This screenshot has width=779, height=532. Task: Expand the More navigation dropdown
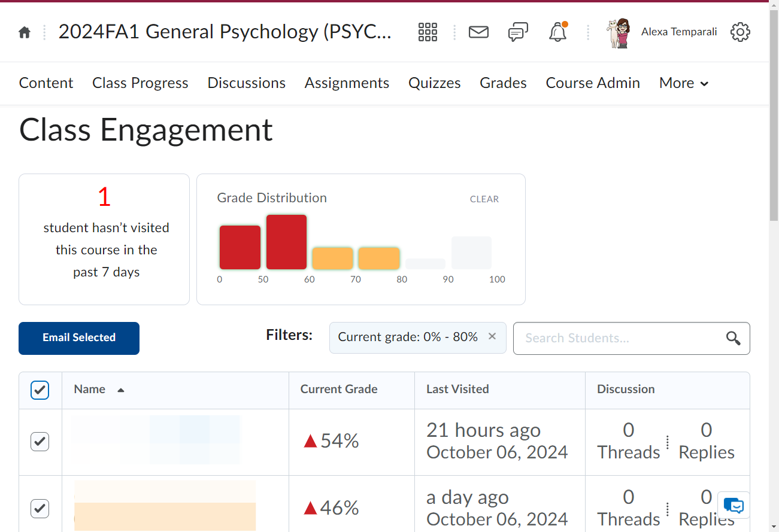pyautogui.click(x=684, y=83)
